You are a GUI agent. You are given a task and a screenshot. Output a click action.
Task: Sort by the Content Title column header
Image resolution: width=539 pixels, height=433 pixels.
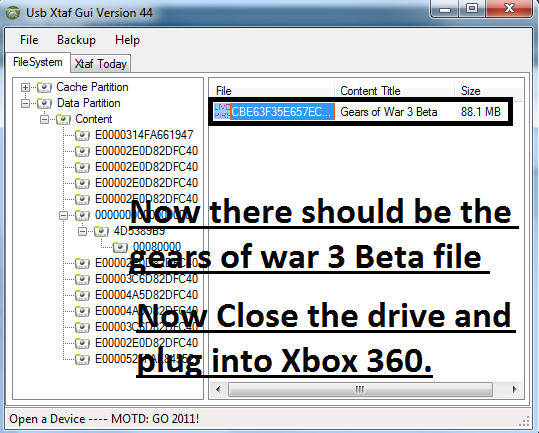tap(395, 91)
